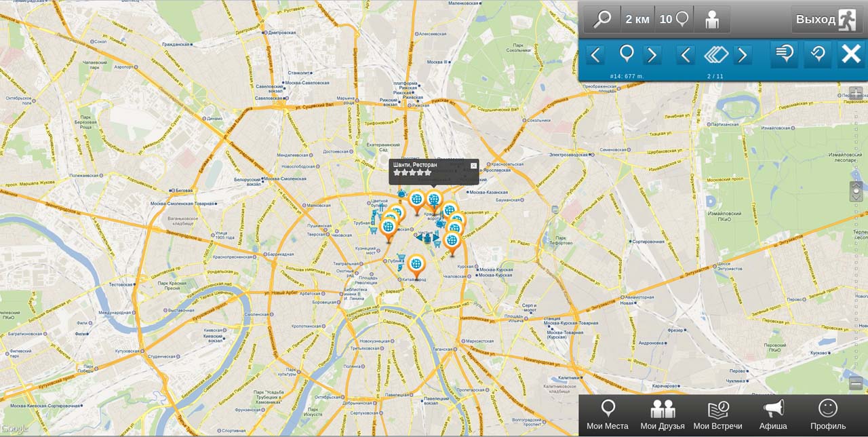Screen dimensions: 868x437
Task: Click the '2 / 11' page counter
Action: (x=715, y=76)
